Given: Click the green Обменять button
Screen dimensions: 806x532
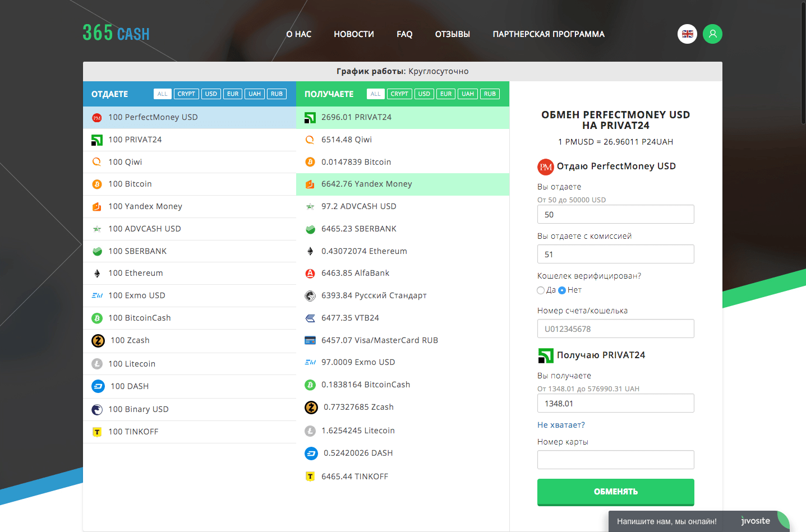Looking at the screenshot, I should click(x=616, y=492).
